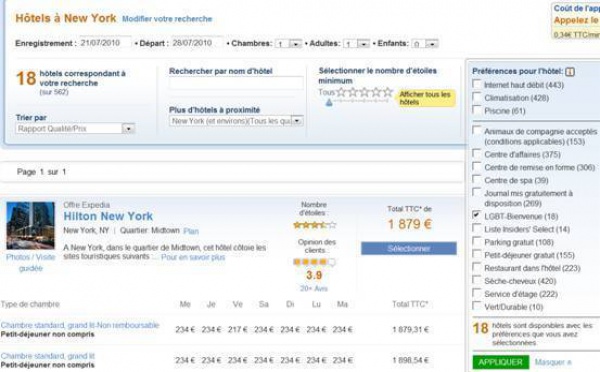Check Petit-déjeuner gratuit (155)
The height and width of the screenshot is (372, 600).
coord(477,254)
